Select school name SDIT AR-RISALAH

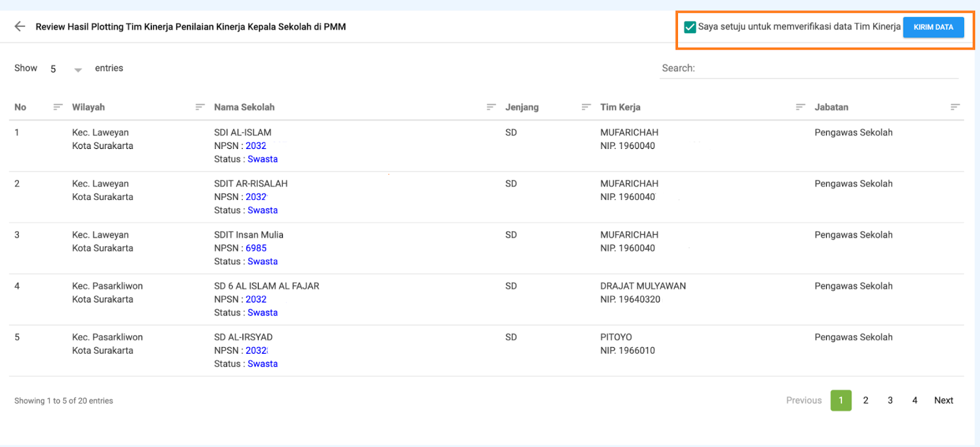251,184
